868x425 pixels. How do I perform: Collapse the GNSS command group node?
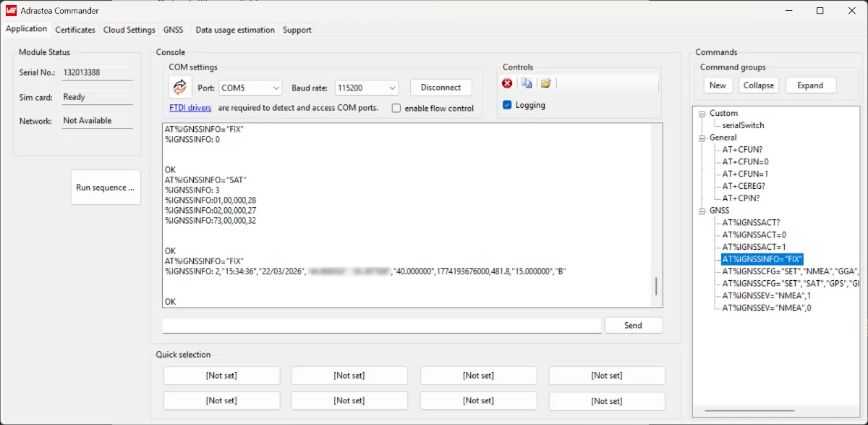pos(702,211)
